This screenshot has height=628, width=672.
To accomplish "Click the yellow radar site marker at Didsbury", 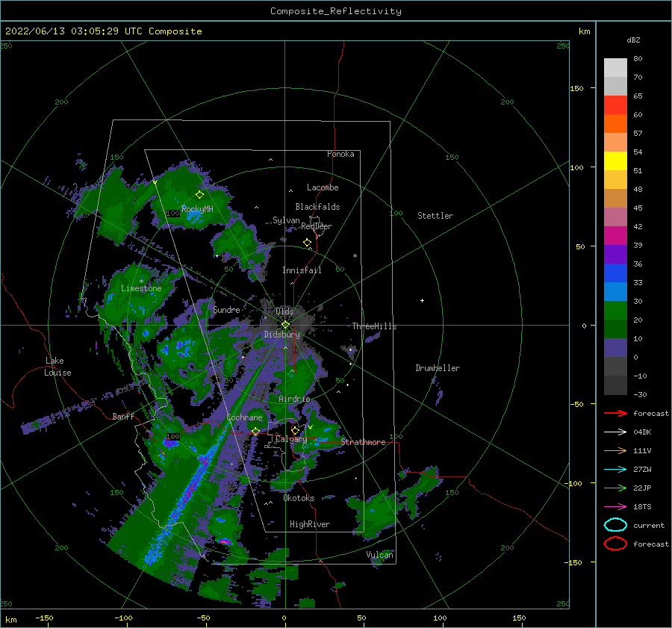I will 285,325.
